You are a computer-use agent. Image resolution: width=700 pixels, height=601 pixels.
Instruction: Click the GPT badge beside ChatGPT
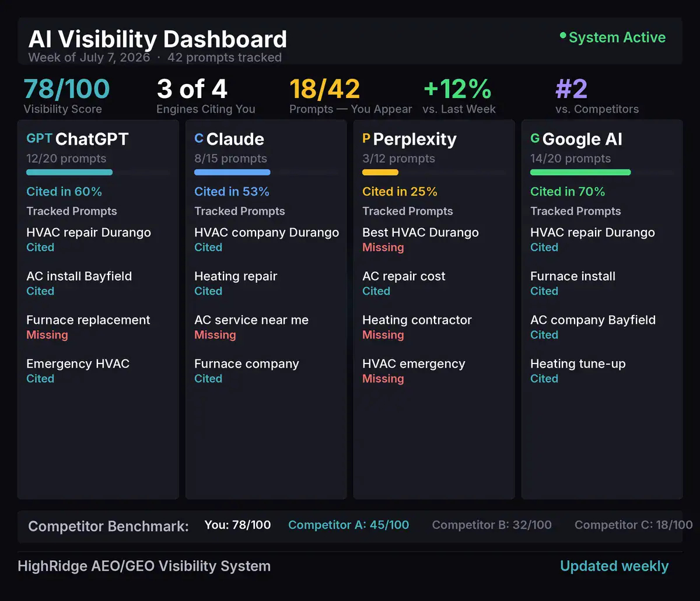click(x=39, y=139)
